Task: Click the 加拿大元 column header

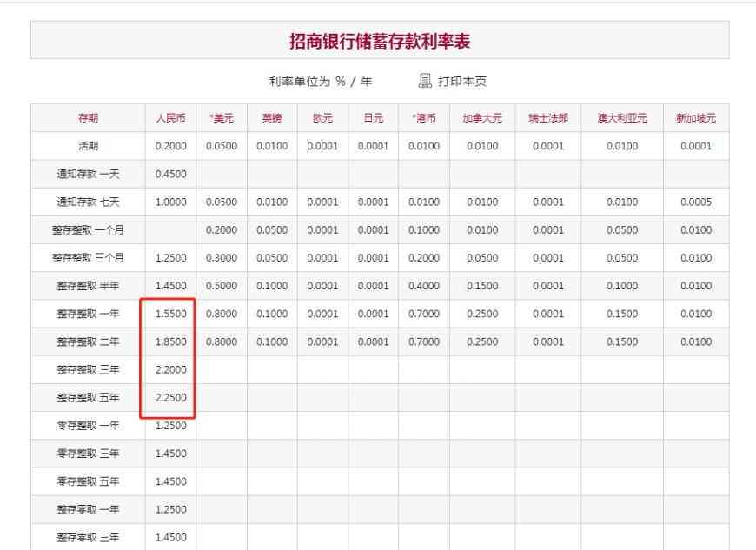Action: tap(482, 118)
